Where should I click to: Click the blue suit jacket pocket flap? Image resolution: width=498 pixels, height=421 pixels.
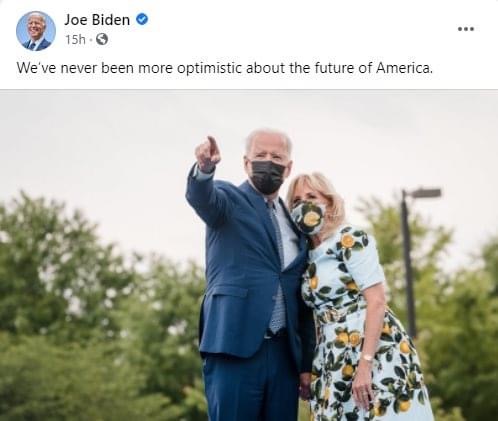(230, 291)
